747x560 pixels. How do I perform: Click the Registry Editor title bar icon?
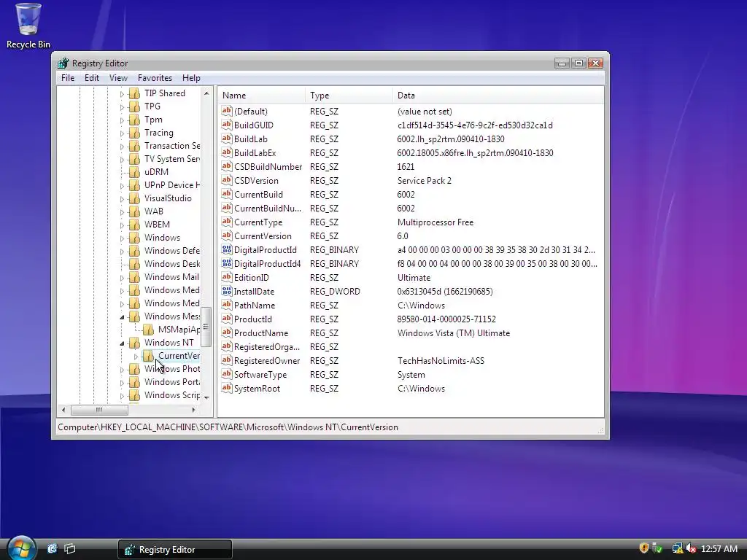[63, 63]
